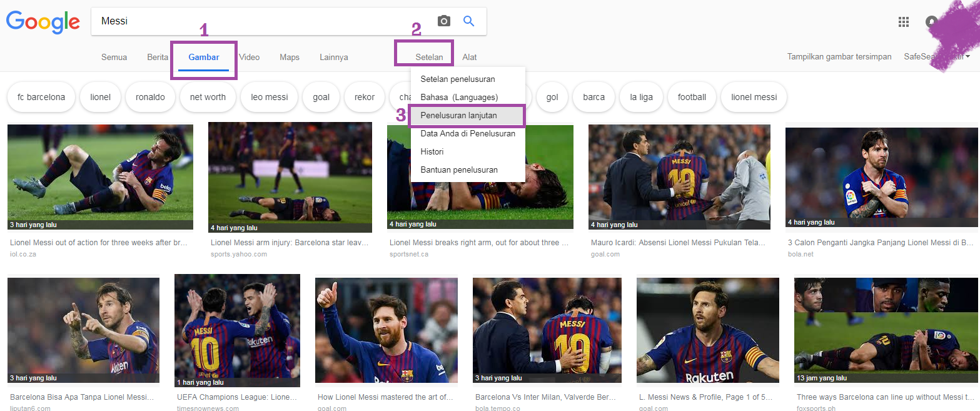
Task: Open Histori from the settings menu
Action: point(432,152)
